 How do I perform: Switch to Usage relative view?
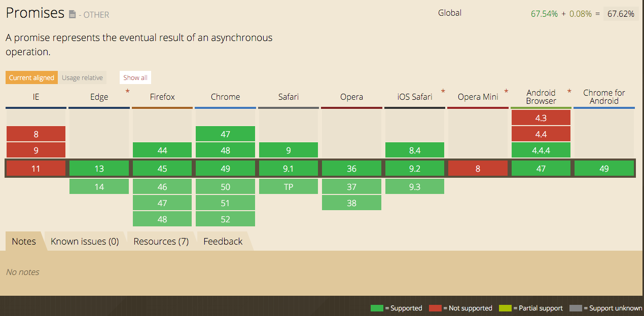pos(82,77)
